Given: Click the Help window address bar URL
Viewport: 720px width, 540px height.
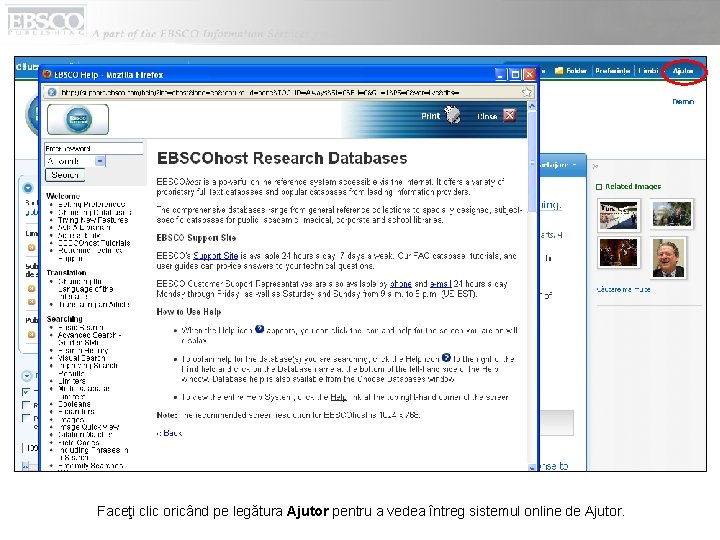Looking at the screenshot, I should pyautogui.click(x=259, y=92).
